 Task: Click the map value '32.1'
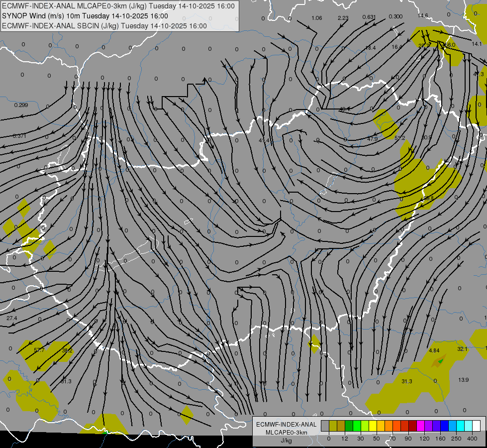pyautogui.click(x=462, y=349)
